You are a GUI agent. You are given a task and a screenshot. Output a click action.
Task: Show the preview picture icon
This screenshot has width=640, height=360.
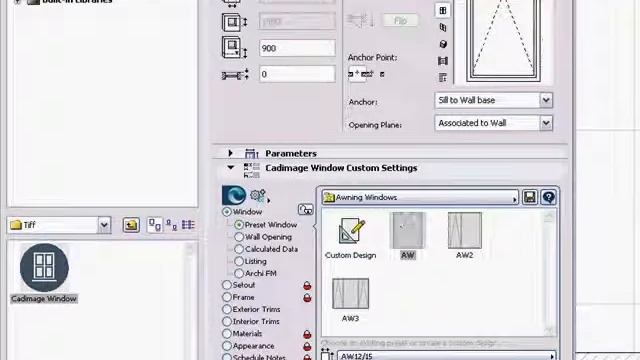click(442, 61)
